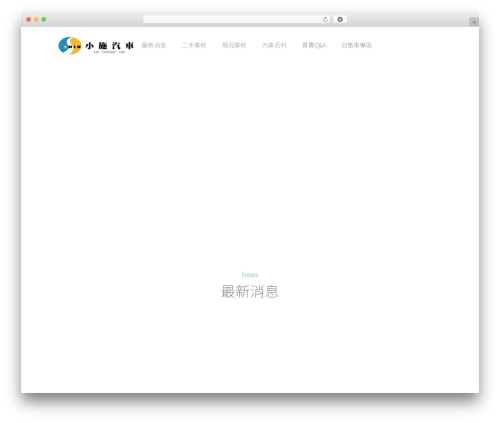The image size is (500, 423).
Task: Click the large 最新消息 section heading
Action: [x=250, y=291]
